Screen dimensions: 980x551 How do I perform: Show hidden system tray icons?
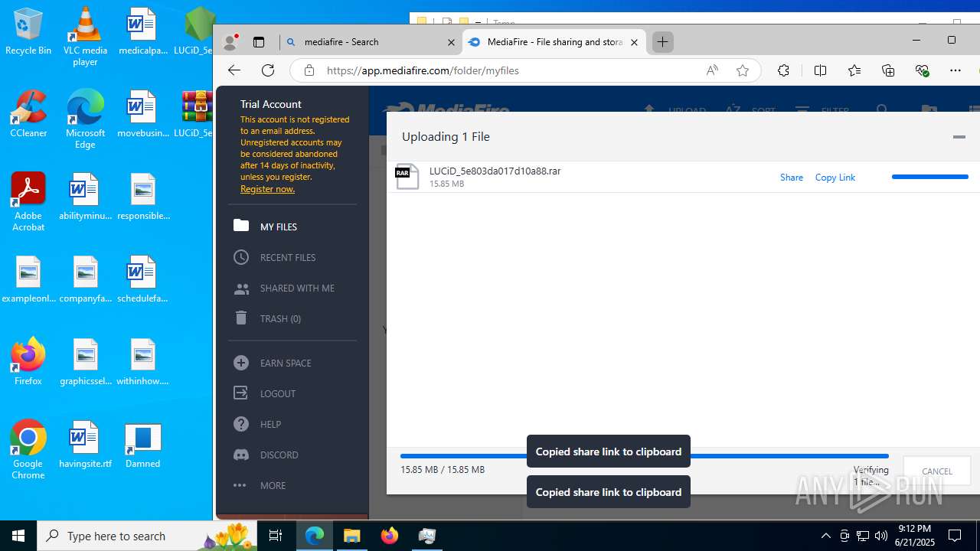pyautogui.click(x=825, y=536)
